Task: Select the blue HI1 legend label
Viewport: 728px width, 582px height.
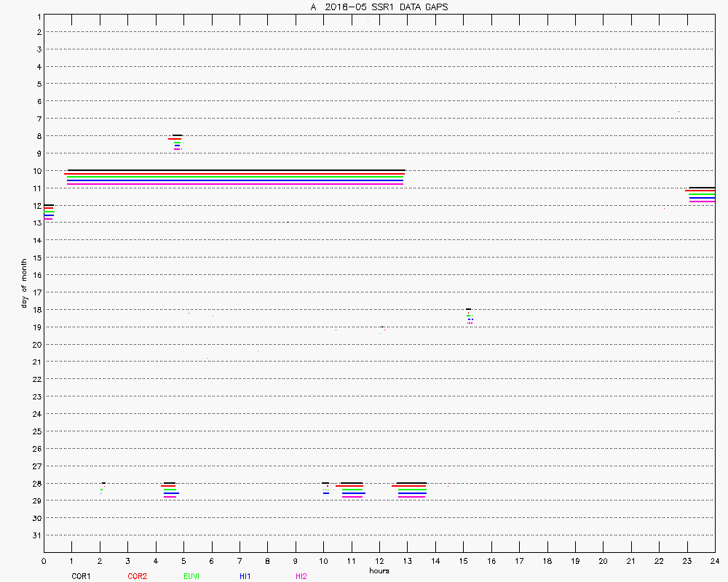Action: (x=245, y=576)
